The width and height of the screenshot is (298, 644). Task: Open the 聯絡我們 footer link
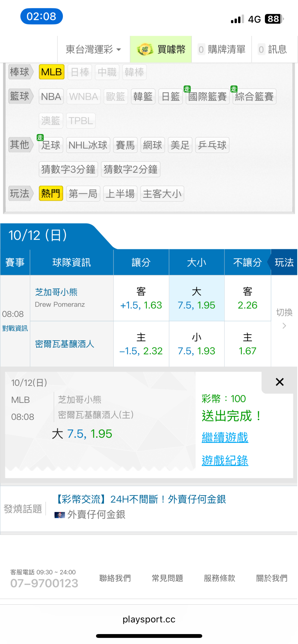click(x=115, y=578)
